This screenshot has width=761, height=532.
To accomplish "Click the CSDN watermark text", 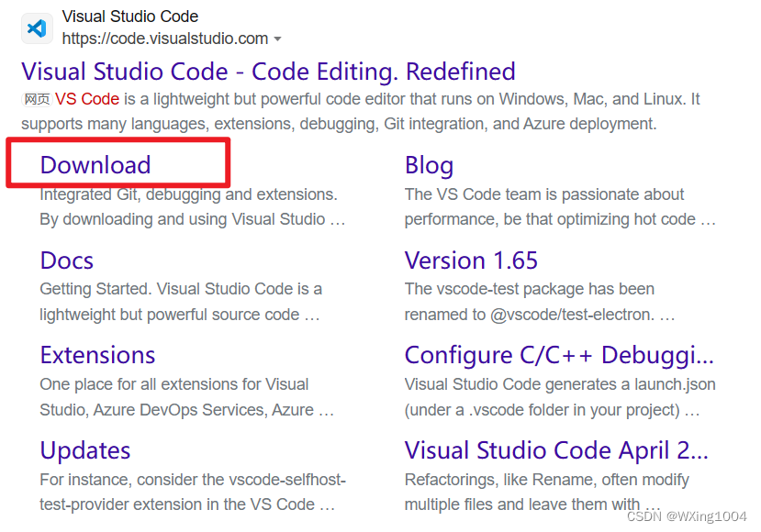I will click(x=688, y=516).
